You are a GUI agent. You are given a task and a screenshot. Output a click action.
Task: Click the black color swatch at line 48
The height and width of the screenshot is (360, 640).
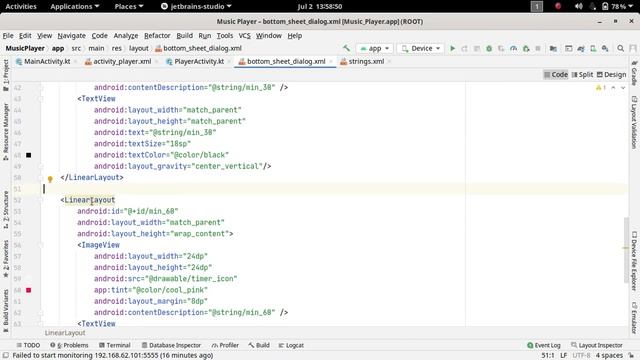click(29, 155)
